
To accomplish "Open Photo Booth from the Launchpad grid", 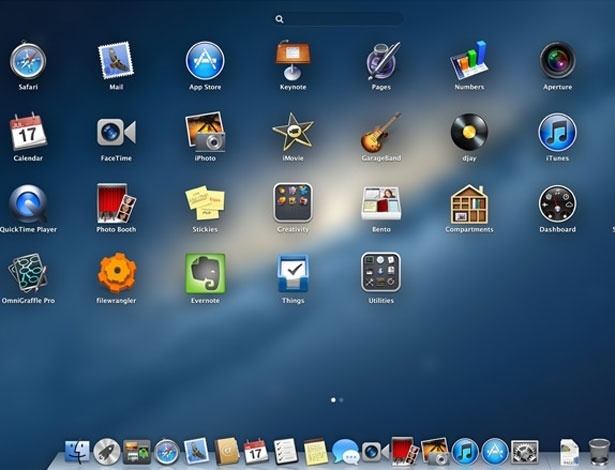I will click(x=116, y=203).
